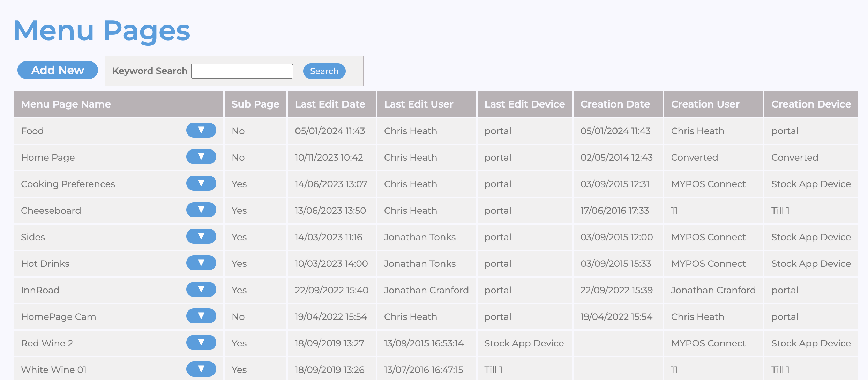Expand the Red Wine 2 dropdown
Image resolution: width=868 pixels, height=380 pixels.
(x=201, y=343)
